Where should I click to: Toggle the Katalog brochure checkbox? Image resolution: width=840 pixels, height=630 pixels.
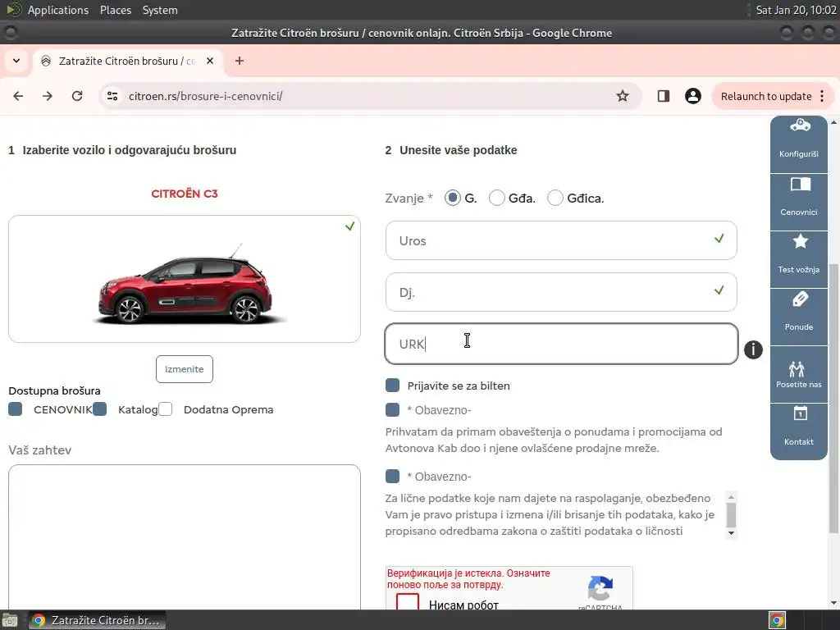pyautogui.click(x=99, y=409)
